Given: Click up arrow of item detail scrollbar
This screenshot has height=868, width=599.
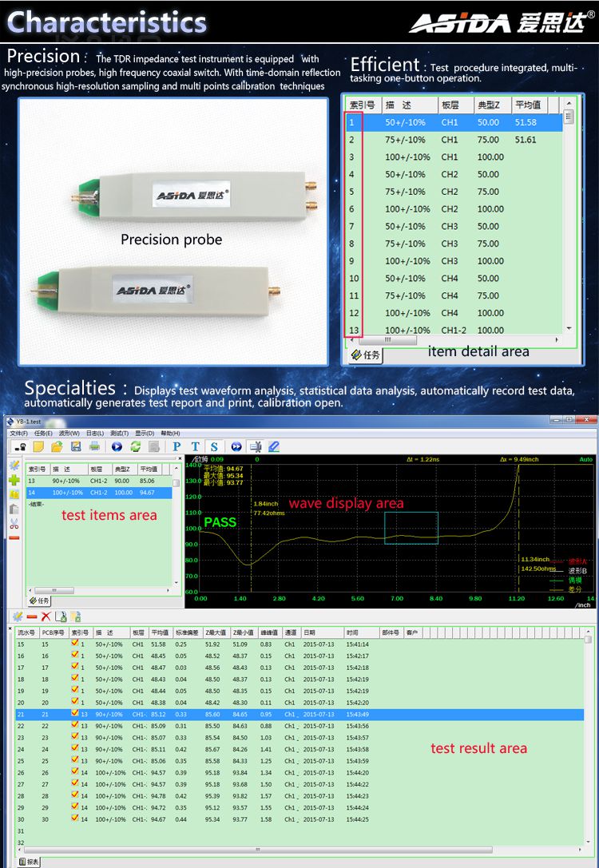Looking at the screenshot, I should pyautogui.click(x=569, y=104).
